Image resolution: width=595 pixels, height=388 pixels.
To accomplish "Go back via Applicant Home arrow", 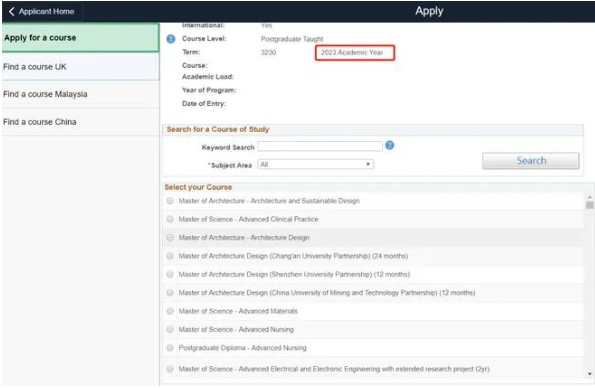I will [11, 11].
